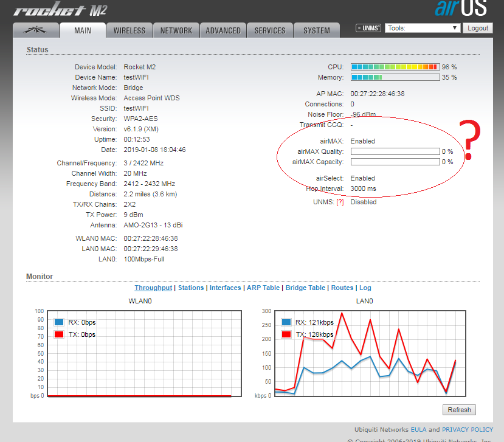Switch to the WIRELESS tab
Image resolution: width=504 pixels, height=442 pixels.
(129, 30)
